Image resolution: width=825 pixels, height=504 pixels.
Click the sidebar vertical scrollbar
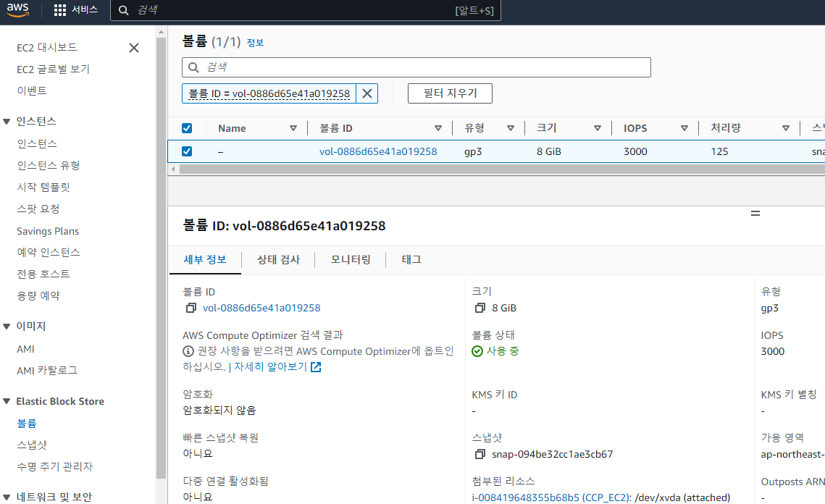(x=161, y=258)
